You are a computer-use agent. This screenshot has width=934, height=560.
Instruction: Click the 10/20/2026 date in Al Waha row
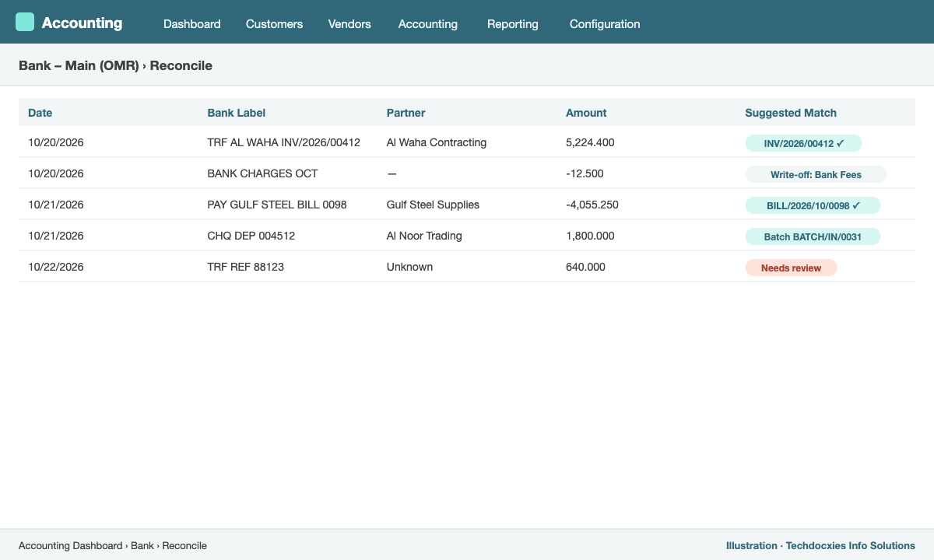tap(56, 142)
